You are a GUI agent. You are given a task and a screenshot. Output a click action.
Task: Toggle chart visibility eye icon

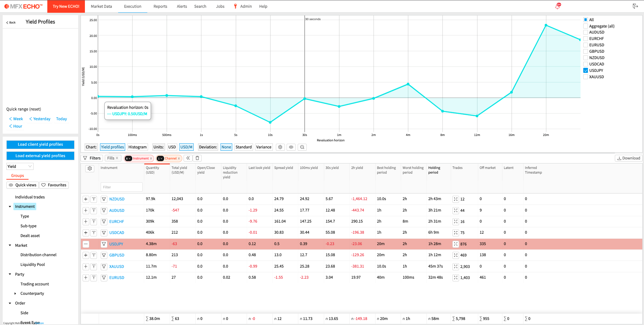[291, 147]
